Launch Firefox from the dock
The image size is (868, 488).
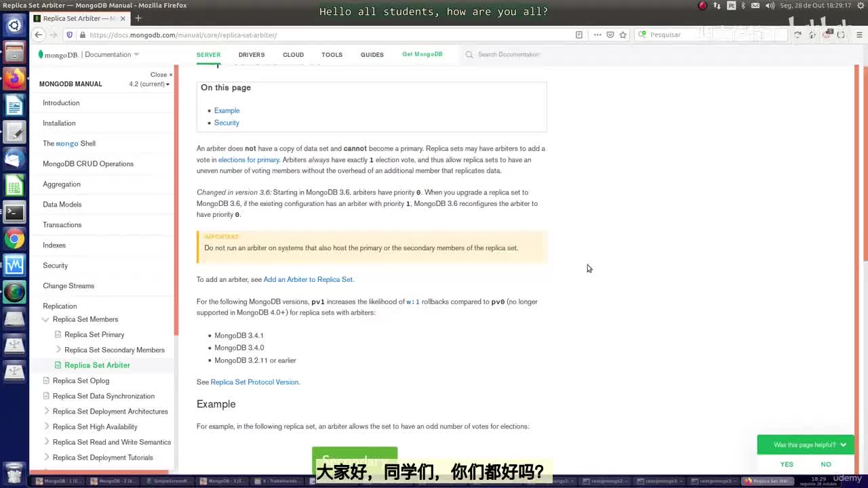click(14, 79)
